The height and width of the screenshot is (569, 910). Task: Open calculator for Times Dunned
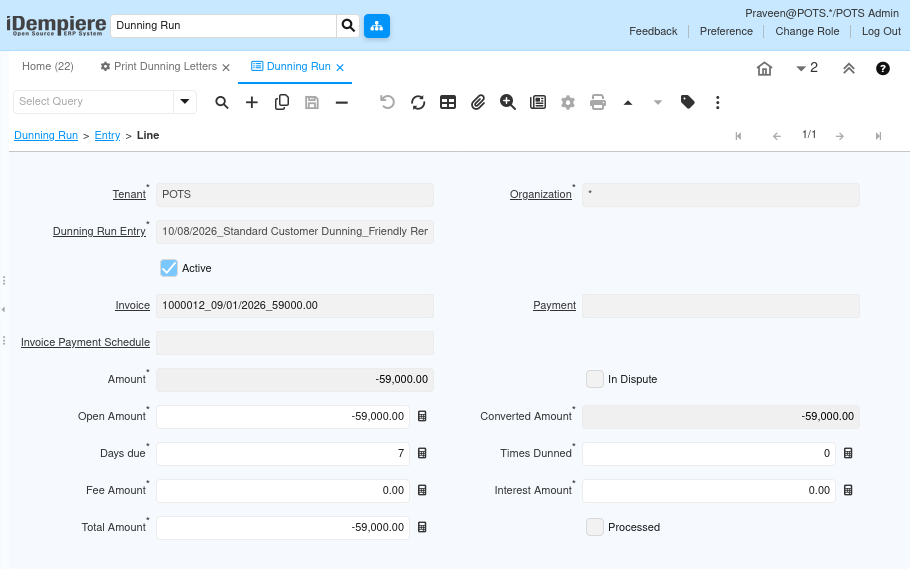(848, 453)
